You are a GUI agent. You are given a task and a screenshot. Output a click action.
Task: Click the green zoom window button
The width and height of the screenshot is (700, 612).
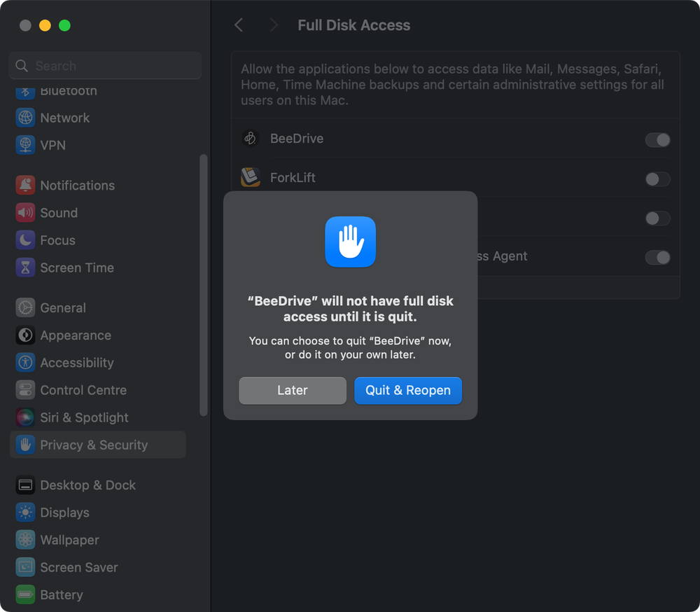pos(64,25)
